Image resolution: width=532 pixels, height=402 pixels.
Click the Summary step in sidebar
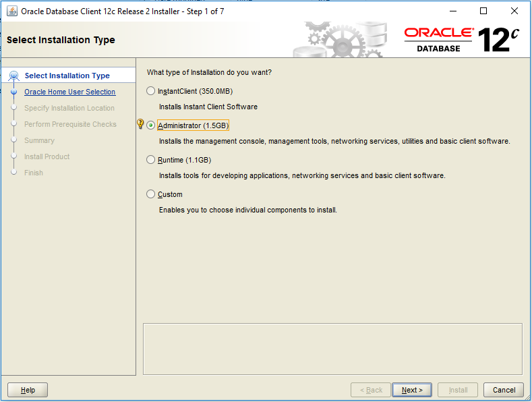[x=39, y=140]
